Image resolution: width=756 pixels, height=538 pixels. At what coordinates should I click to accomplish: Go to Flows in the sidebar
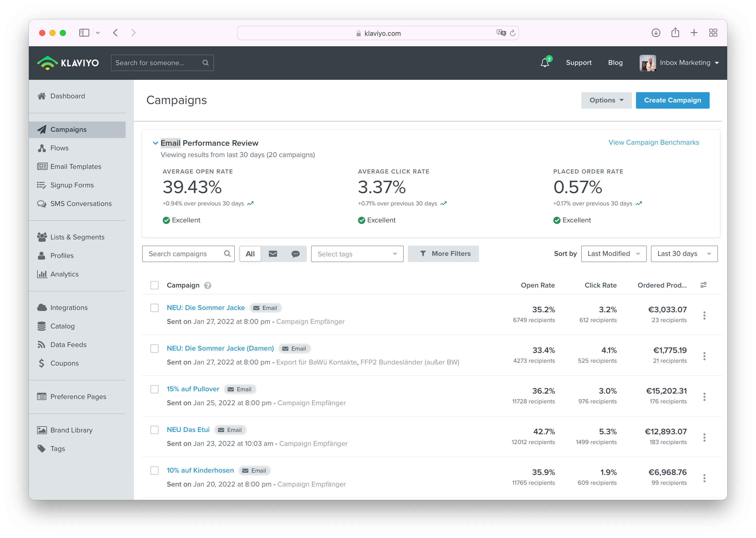pos(59,148)
